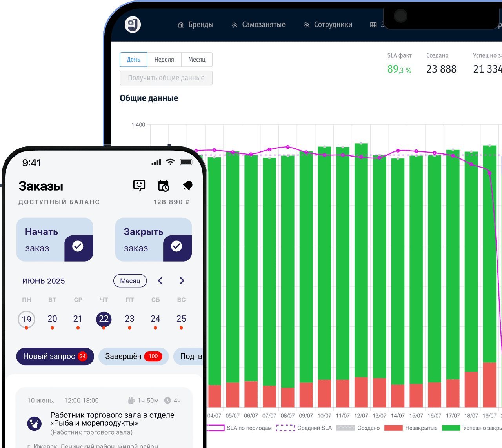Click checkmark icon on Закрыть заказ card
The height and width of the screenshot is (448, 502).
pos(177,246)
